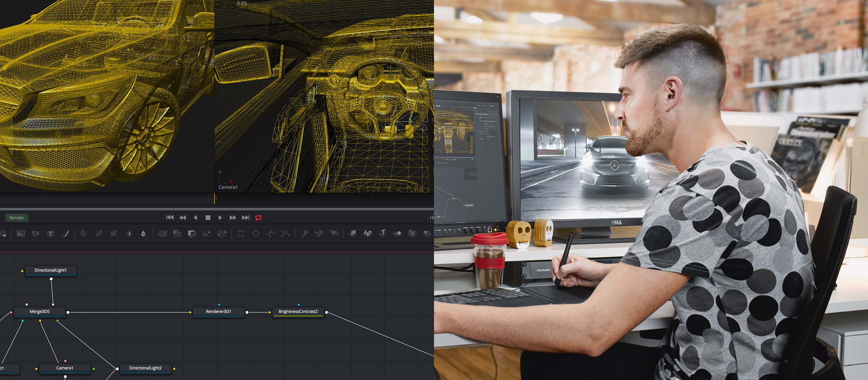The width and height of the screenshot is (868, 380).
Task: Add a Text 3D node
Action: [383, 234]
